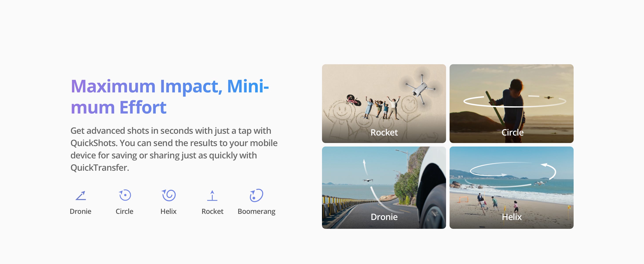Open the Dronie coastal road thumbnail
Image resolution: width=644 pixels, height=264 pixels.
384,187
